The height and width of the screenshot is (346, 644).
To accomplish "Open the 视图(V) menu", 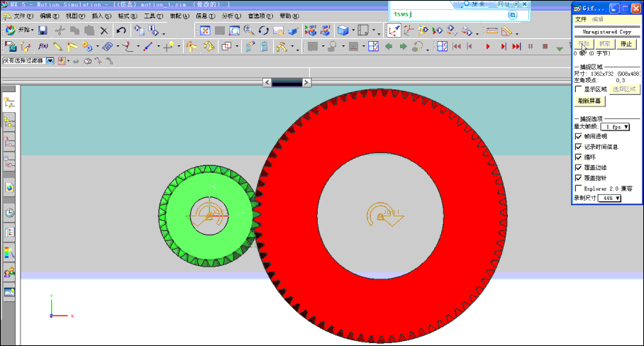I will coord(75,16).
